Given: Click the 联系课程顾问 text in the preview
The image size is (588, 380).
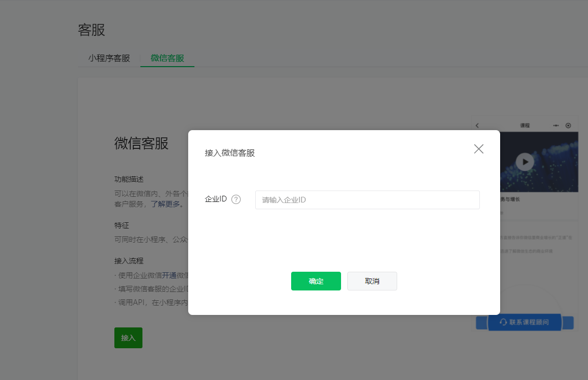Looking at the screenshot, I should (x=529, y=322).
